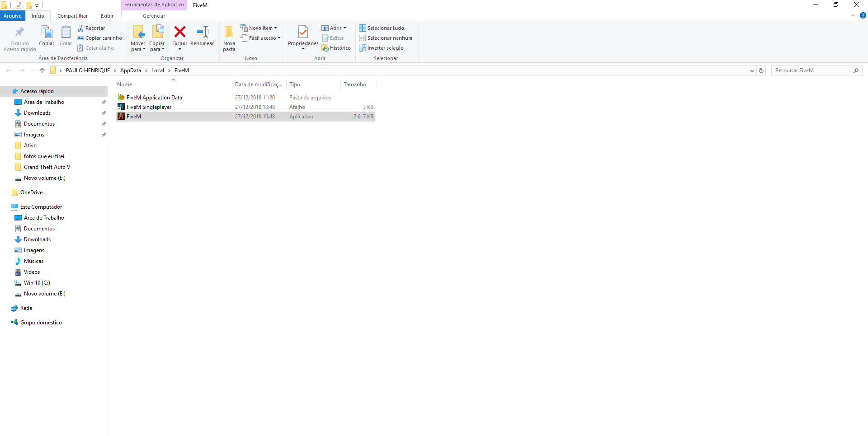Click the ribbon Help question mark icon
868x436 pixels.
coord(863,15)
